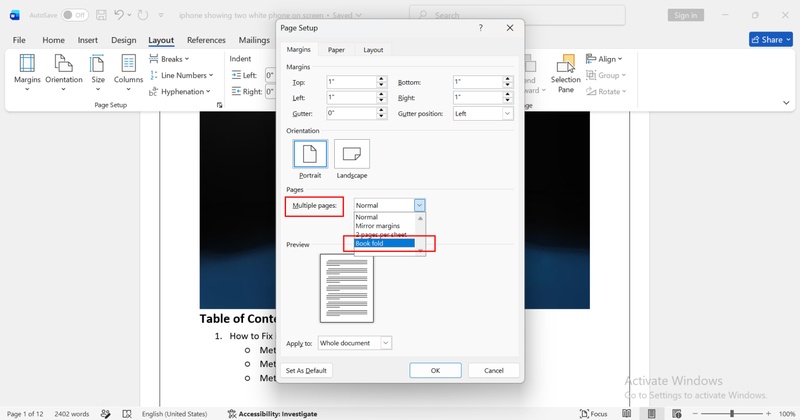Switch to Web Layout view
This screenshot has width=800, height=420.
677,414
